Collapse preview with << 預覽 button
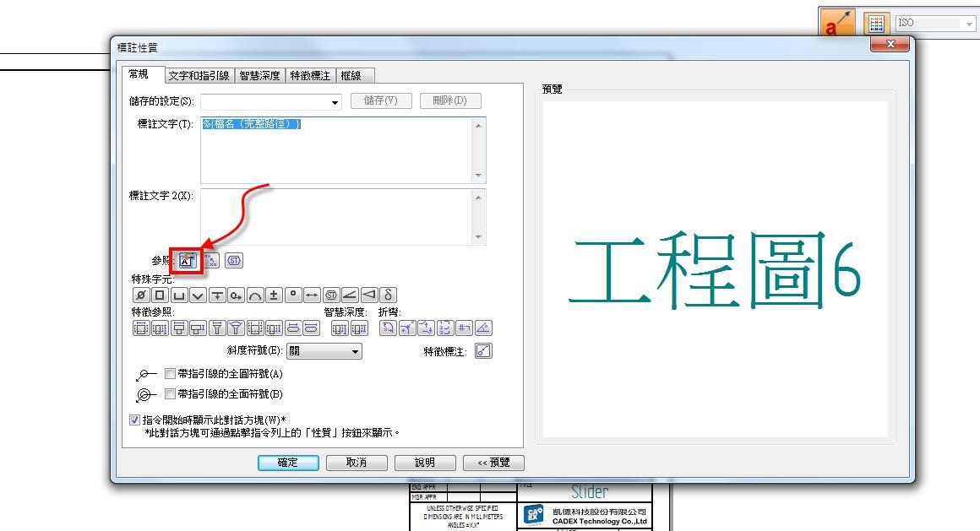Screen dimensions: 980x531 click(x=493, y=463)
